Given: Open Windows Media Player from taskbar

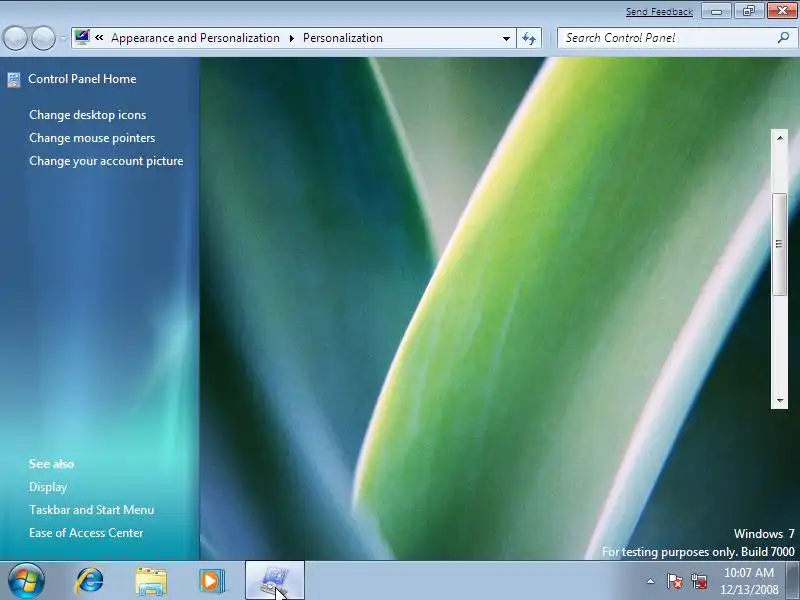Looking at the screenshot, I should pyautogui.click(x=211, y=581).
